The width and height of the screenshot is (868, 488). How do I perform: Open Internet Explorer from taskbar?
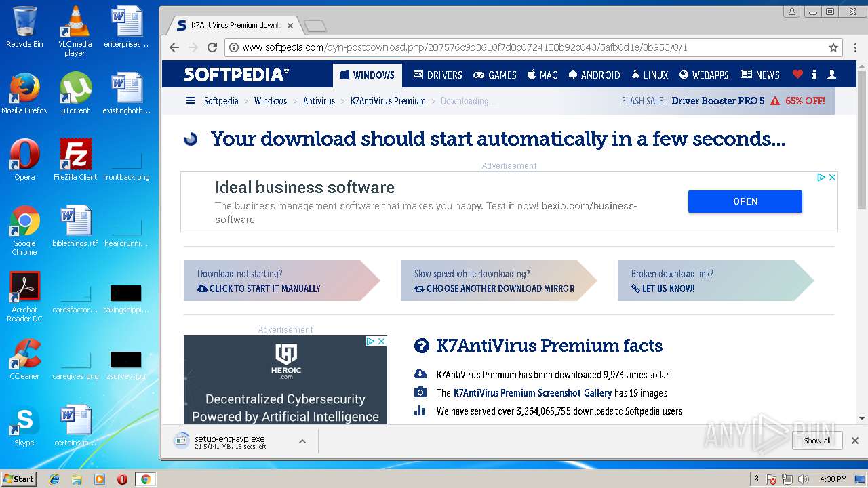click(54, 479)
